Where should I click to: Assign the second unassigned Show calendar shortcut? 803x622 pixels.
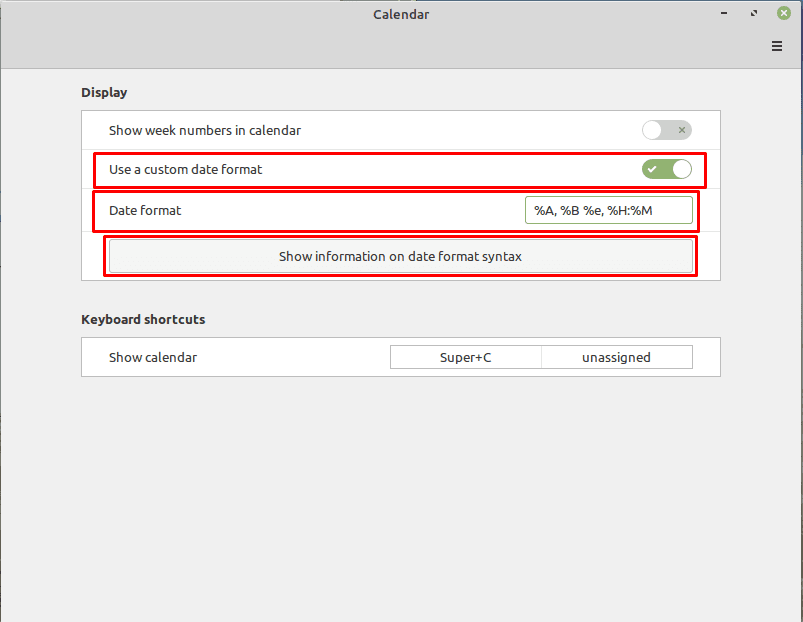[x=617, y=357]
